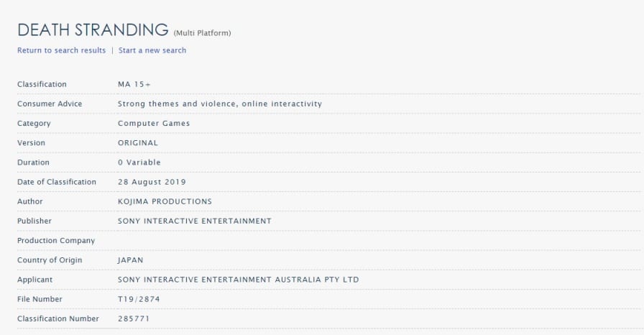The height and width of the screenshot is (335, 644).
Task: Select the 0 Variable duration value
Action: click(x=139, y=162)
